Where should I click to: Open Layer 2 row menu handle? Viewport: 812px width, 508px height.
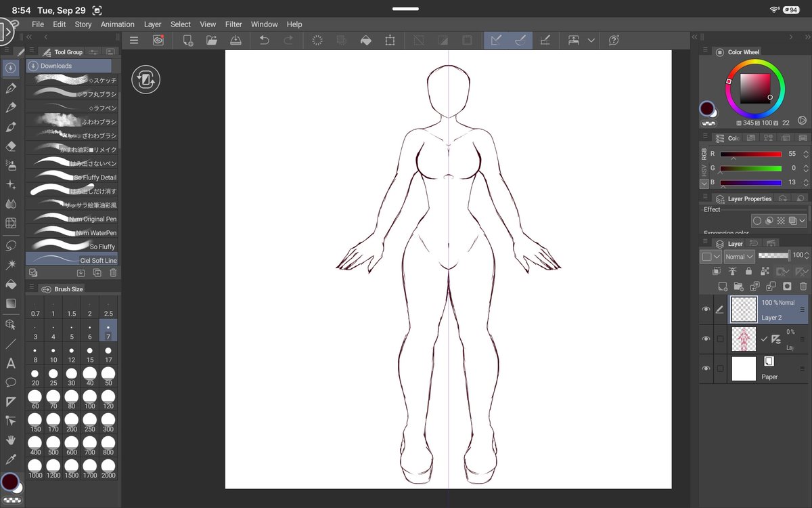(x=803, y=309)
